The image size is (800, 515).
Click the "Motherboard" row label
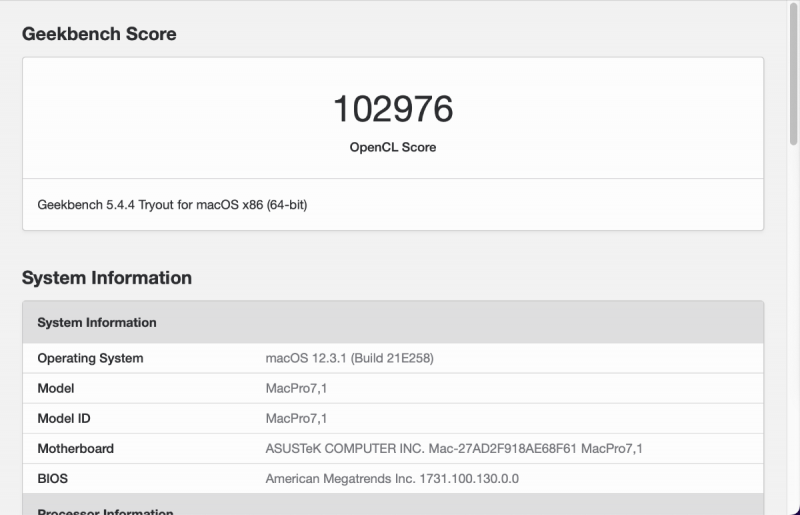pos(76,449)
